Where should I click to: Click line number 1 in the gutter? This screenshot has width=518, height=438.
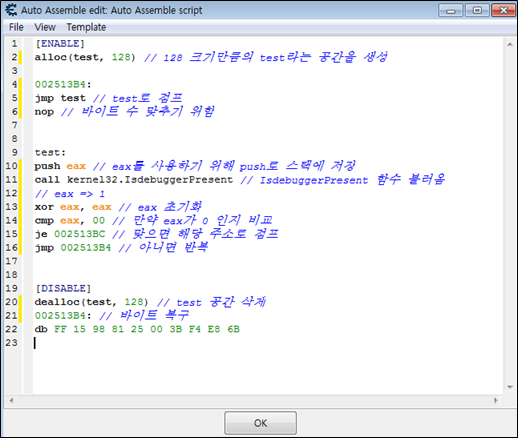pos(14,44)
